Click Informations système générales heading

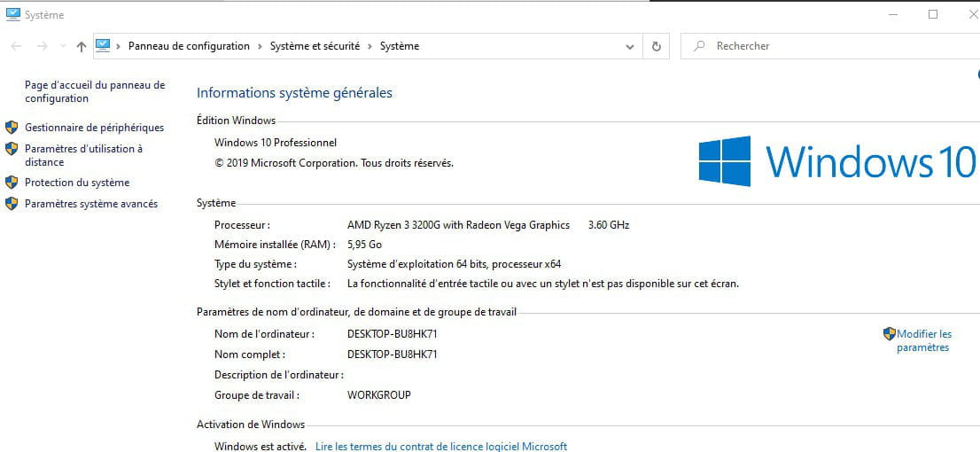coord(294,93)
